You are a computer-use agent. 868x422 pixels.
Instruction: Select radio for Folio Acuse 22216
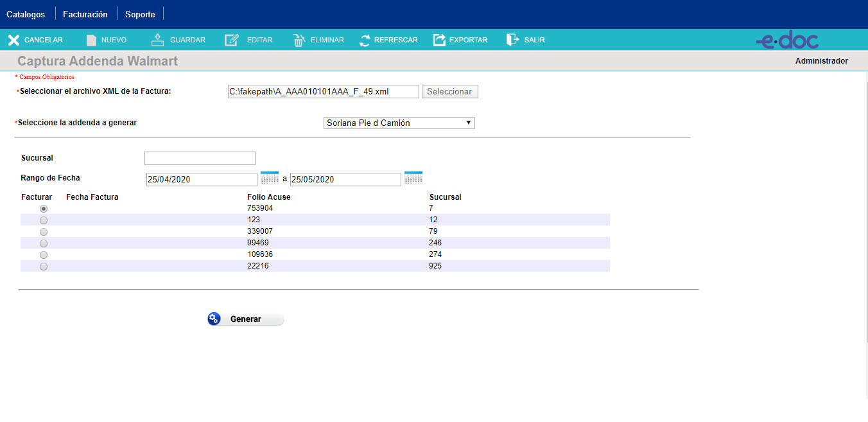(x=44, y=267)
